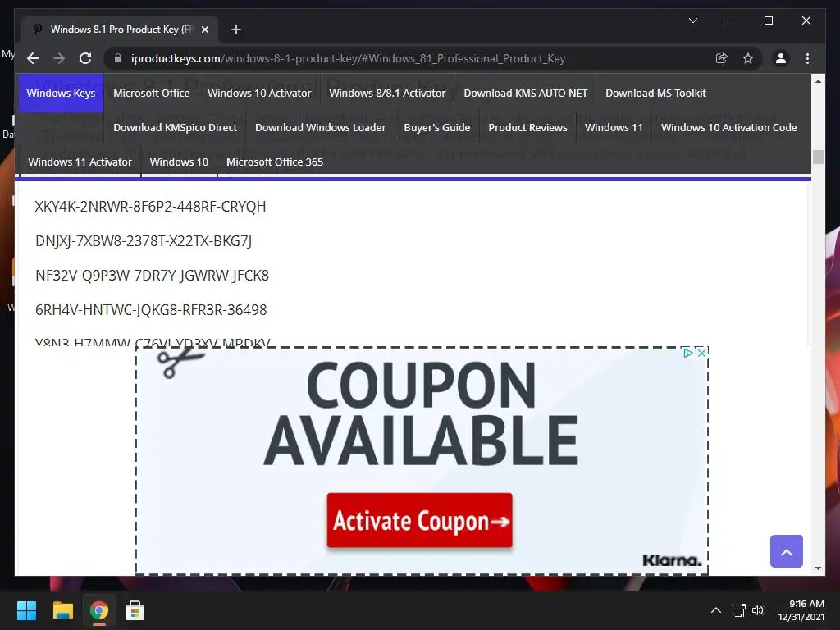
Task: Select key XKY4K-2NRWR-8F6P2-448RF-CRYQH
Action: [x=151, y=206]
